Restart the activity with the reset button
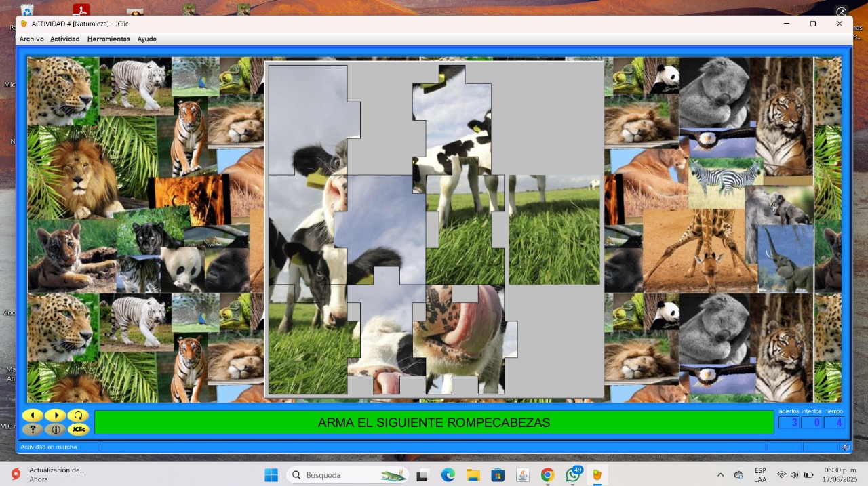 pyautogui.click(x=78, y=416)
